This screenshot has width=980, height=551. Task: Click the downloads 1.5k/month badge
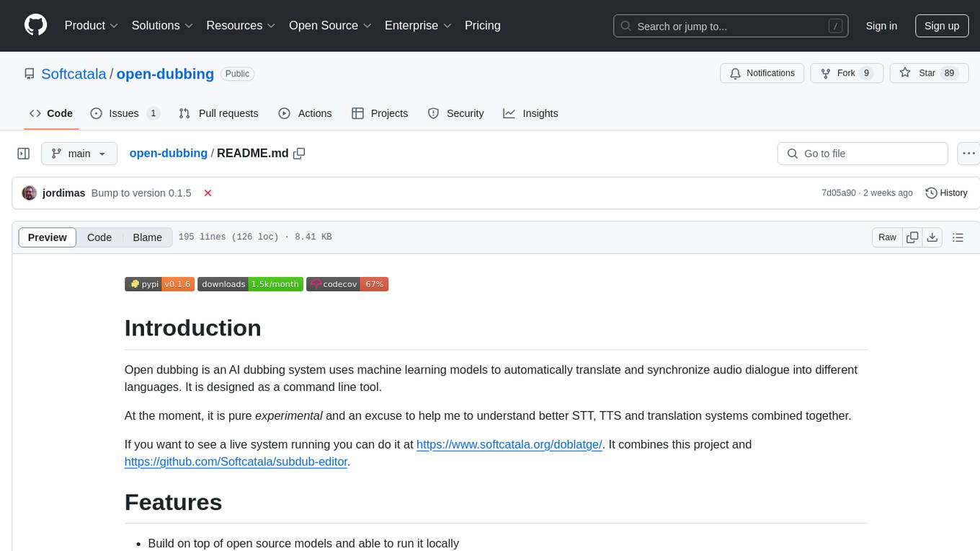[250, 284]
